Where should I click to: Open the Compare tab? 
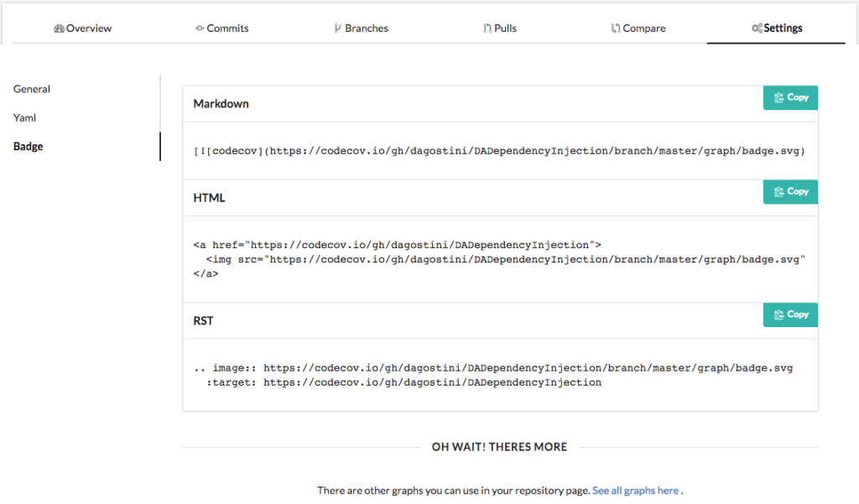[x=638, y=29]
